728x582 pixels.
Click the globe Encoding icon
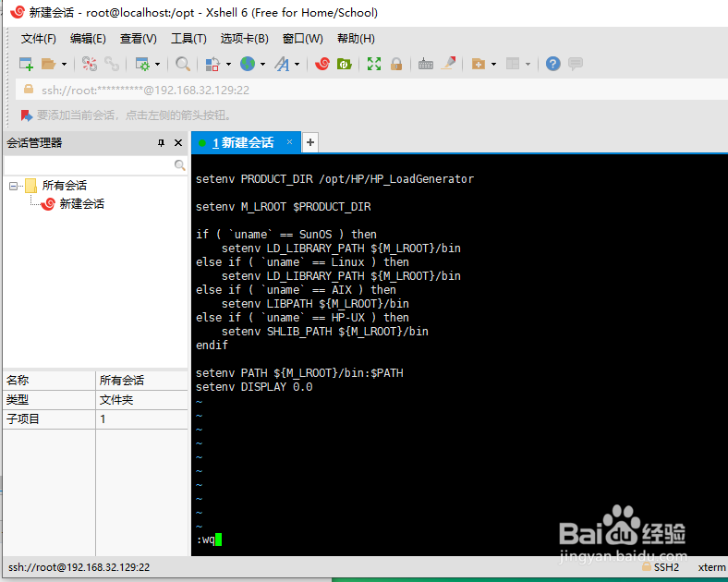click(248, 64)
